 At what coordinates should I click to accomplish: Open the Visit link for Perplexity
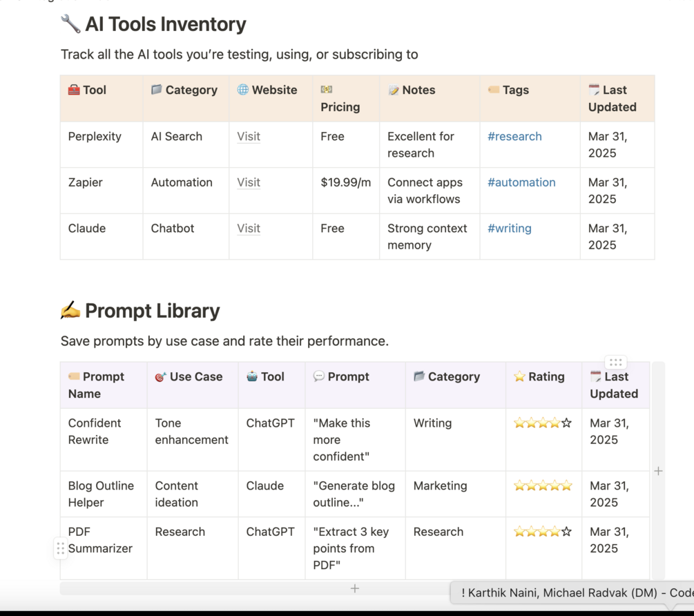249,137
